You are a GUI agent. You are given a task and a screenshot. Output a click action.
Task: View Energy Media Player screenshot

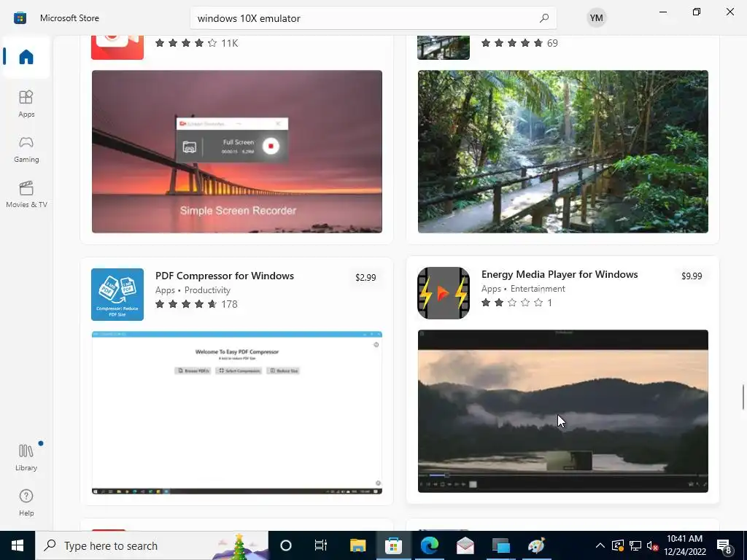pyautogui.click(x=562, y=411)
